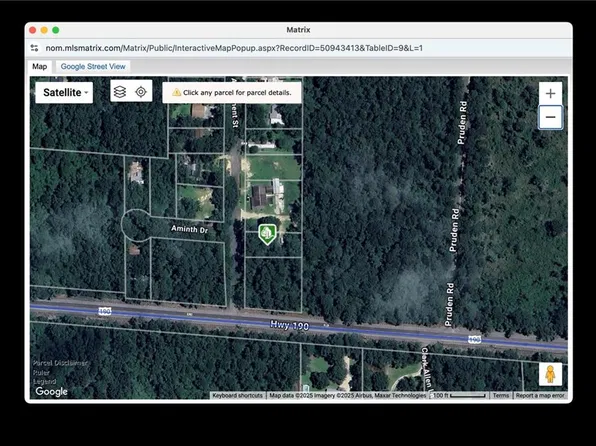Open the Parcel Disclaimer link
This screenshot has height=446, width=596.
point(60,363)
